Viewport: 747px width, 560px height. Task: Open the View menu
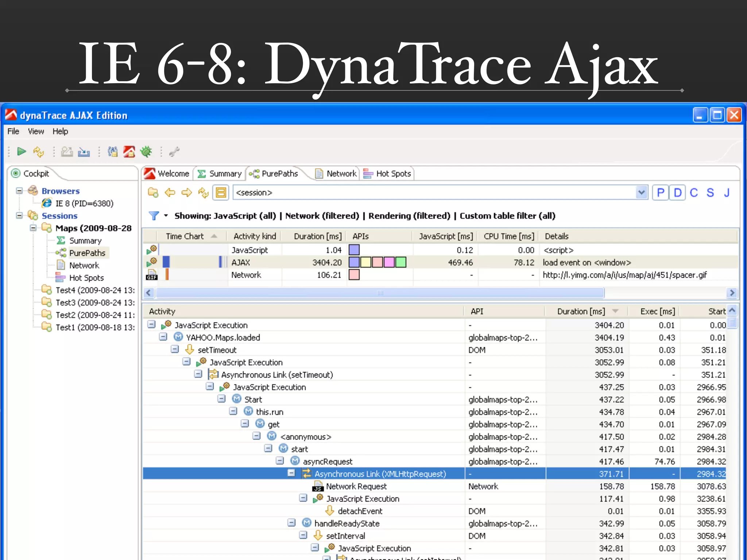pyautogui.click(x=36, y=131)
